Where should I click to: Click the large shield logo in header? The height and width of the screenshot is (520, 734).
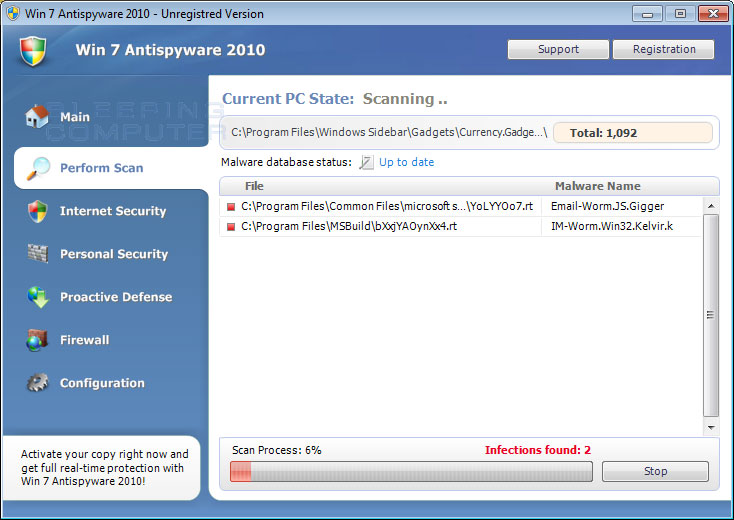click(33, 51)
